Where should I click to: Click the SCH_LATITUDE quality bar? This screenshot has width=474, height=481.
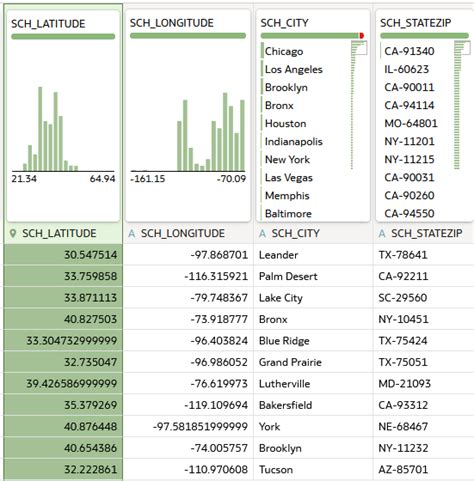click(x=63, y=36)
